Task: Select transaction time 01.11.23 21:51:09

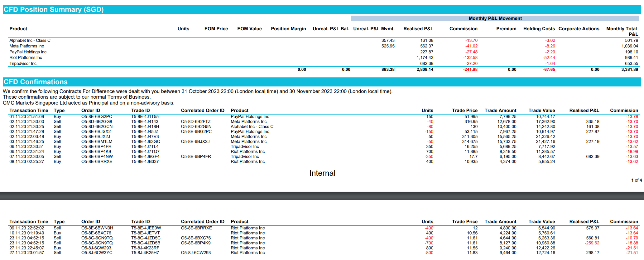Action: [x=27, y=116]
